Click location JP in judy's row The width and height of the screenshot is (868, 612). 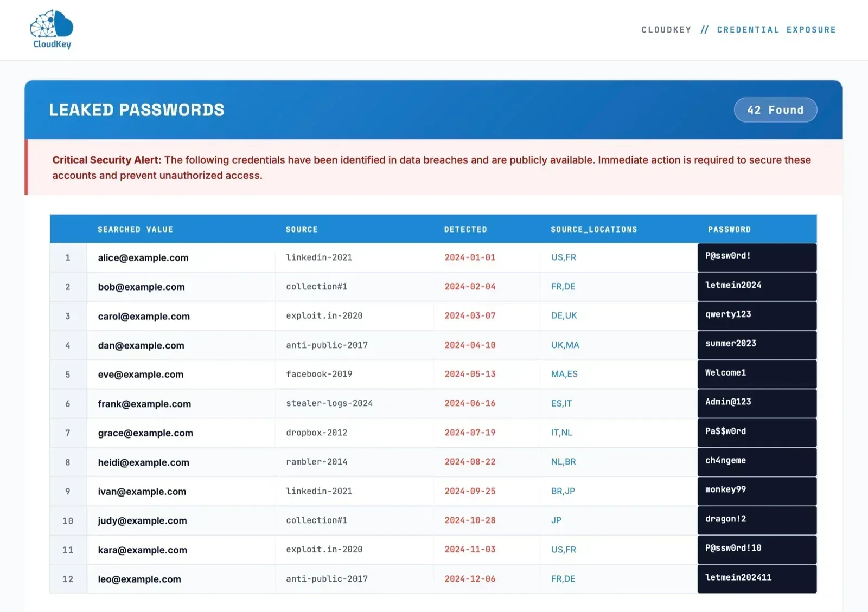(x=556, y=520)
